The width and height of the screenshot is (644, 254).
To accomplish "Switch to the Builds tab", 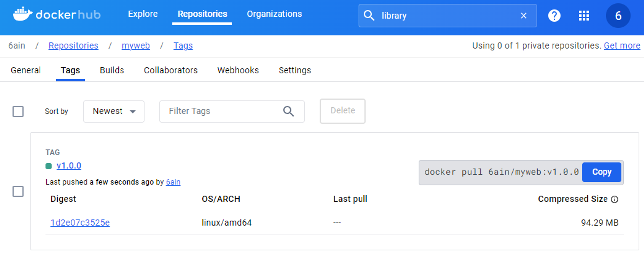I will coord(112,70).
